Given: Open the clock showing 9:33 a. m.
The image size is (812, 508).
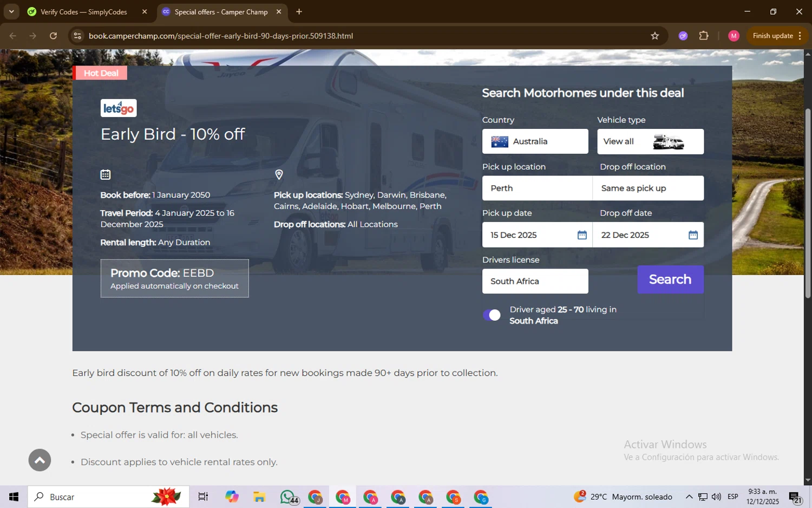Looking at the screenshot, I should point(763,497).
